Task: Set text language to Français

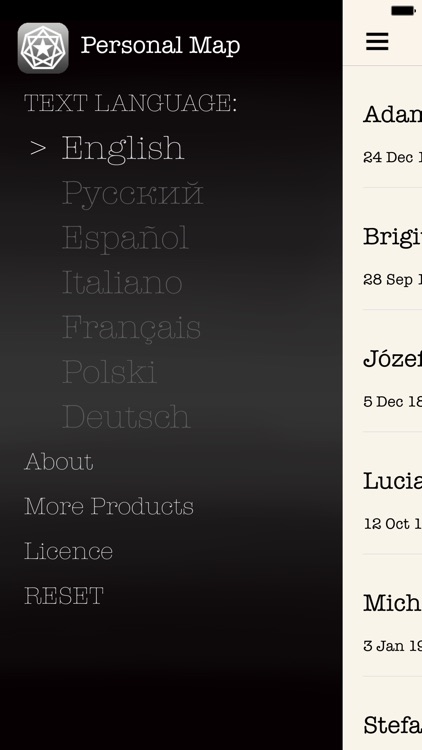Action: coord(131,328)
